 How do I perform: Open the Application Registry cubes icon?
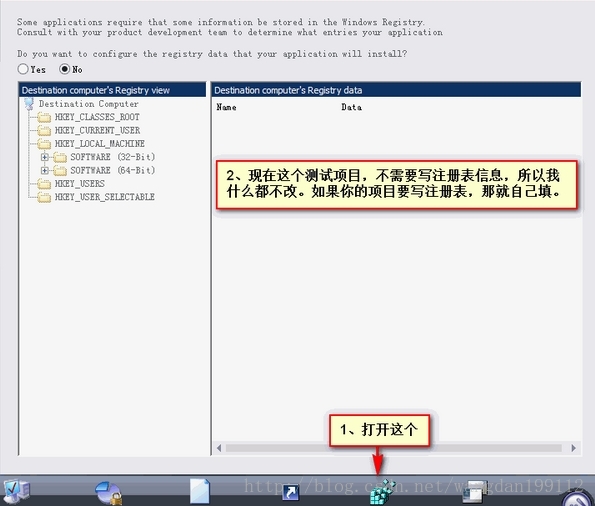382,492
